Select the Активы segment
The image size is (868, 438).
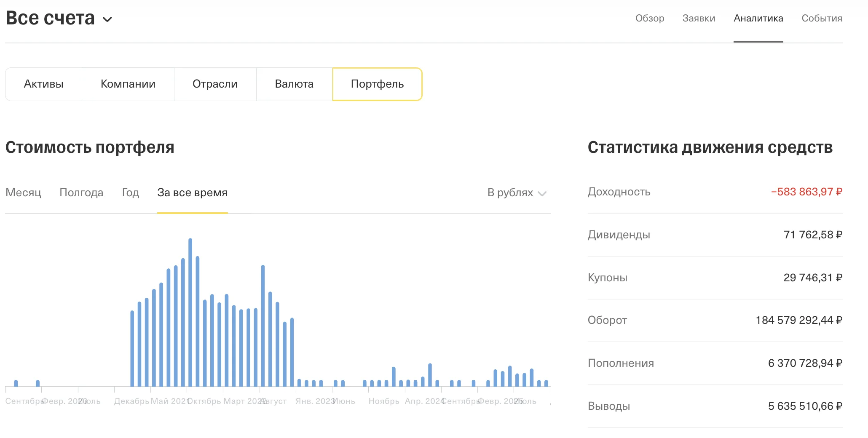[x=44, y=84]
